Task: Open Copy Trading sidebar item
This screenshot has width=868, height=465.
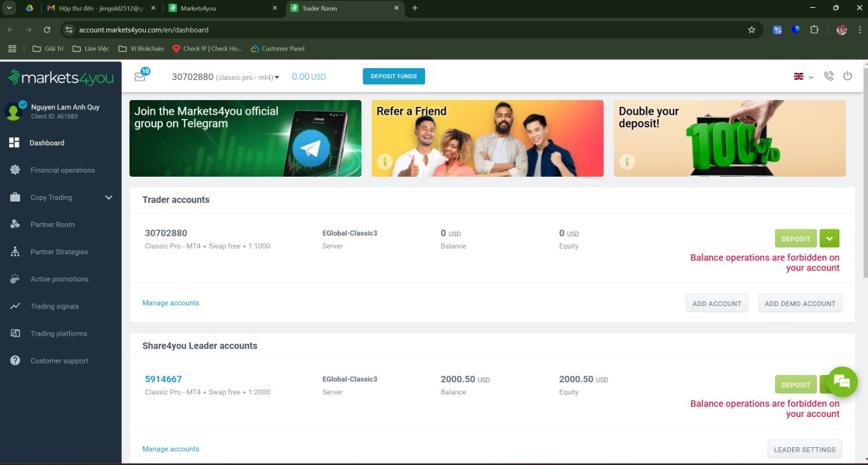Action: click(51, 198)
